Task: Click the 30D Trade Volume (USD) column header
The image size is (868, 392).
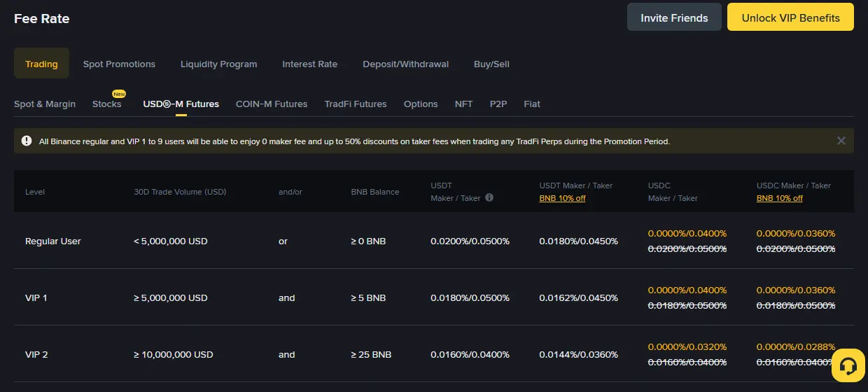Action: [180, 192]
